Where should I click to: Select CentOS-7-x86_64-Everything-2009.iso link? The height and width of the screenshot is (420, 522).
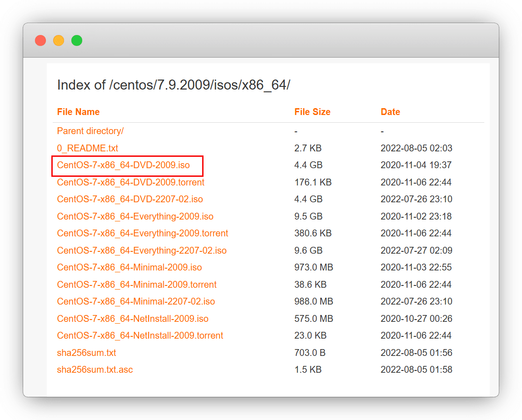coord(135,216)
